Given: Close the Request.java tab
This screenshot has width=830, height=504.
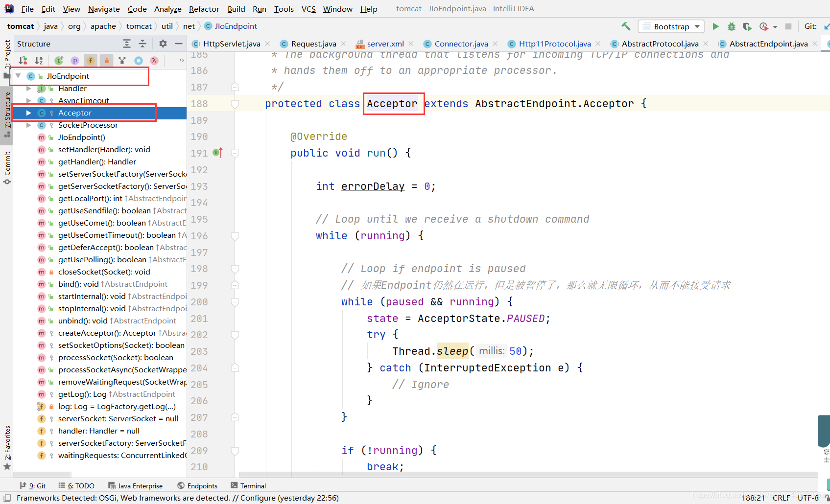Looking at the screenshot, I should (343, 44).
